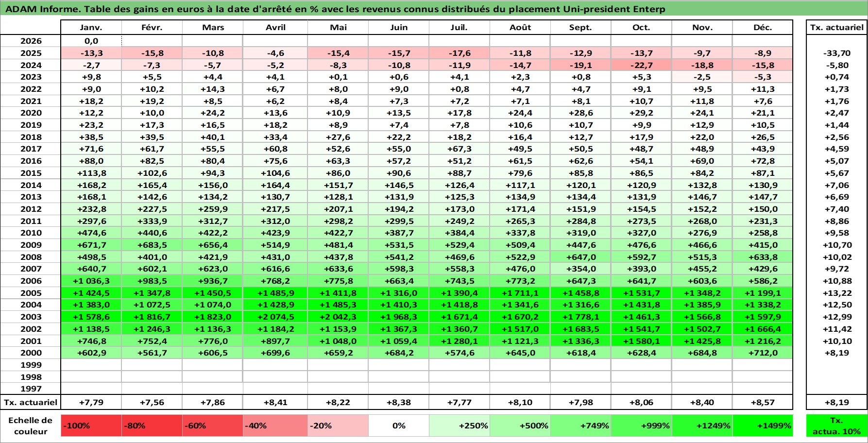Click the -100% red color scale swatch
The image size is (868, 443).
91,426
